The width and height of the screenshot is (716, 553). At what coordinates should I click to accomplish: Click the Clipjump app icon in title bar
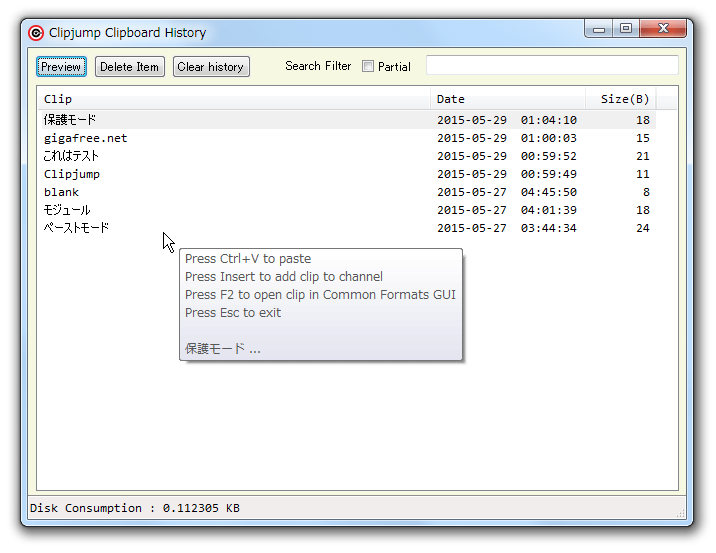coord(36,33)
